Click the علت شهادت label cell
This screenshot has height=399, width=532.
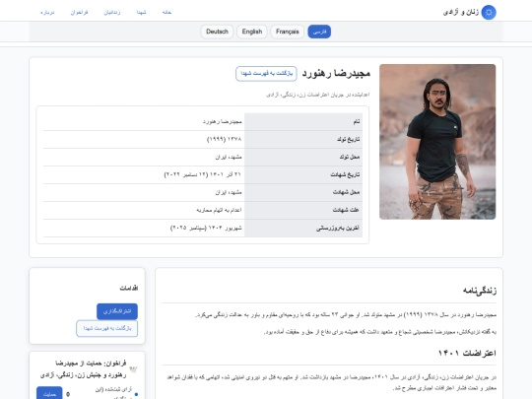point(303,210)
